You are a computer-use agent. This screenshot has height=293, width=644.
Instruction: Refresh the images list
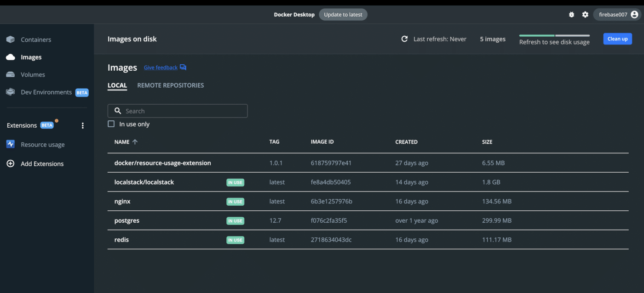pyautogui.click(x=404, y=39)
